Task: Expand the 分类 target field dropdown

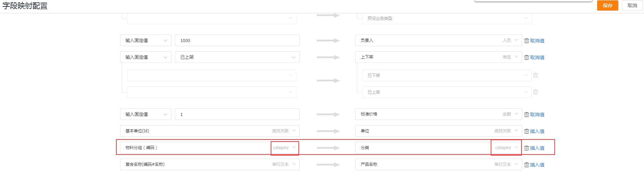Action: [439, 148]
